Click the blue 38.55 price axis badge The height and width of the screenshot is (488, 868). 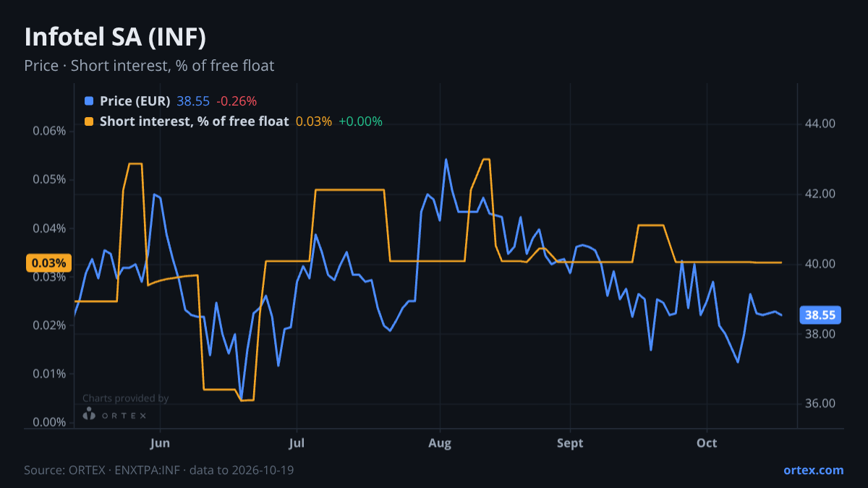click(x=821, y=315)
